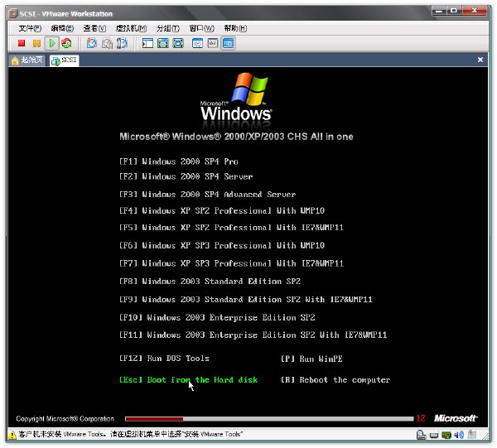The width and height of the screenshot is (497, 448).
Task: Select [F5] Windows XP SP2 With IE7&WMP11
Action: click(231, 228)
